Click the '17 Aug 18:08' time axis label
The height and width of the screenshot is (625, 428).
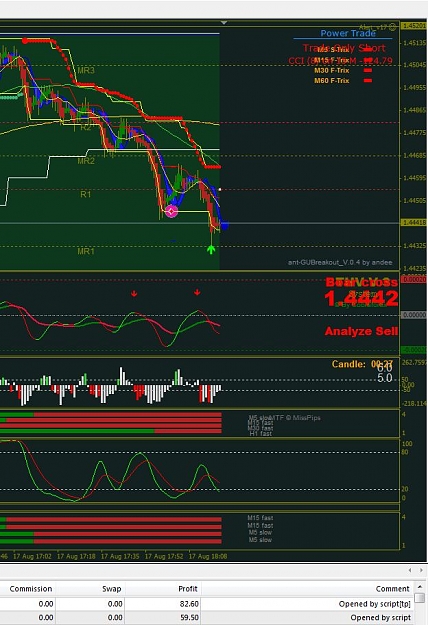coord(208,556)
